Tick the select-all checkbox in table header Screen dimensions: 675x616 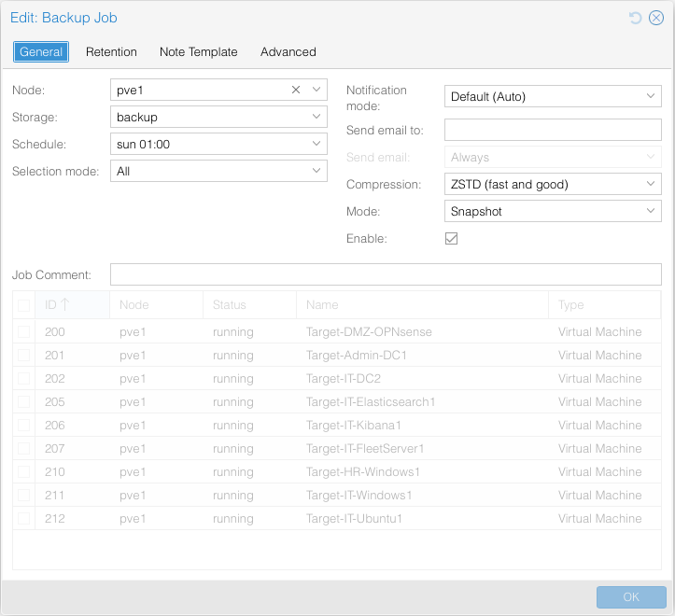click(x=24, y=304)
